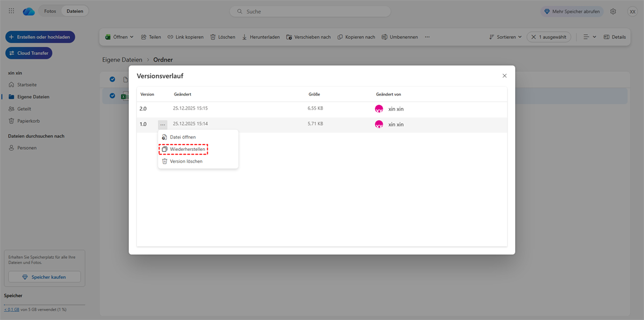Viewport: 644px width, 320px height.
Task: Expand the Öffnen dropdown
Action: click(131, 37)
